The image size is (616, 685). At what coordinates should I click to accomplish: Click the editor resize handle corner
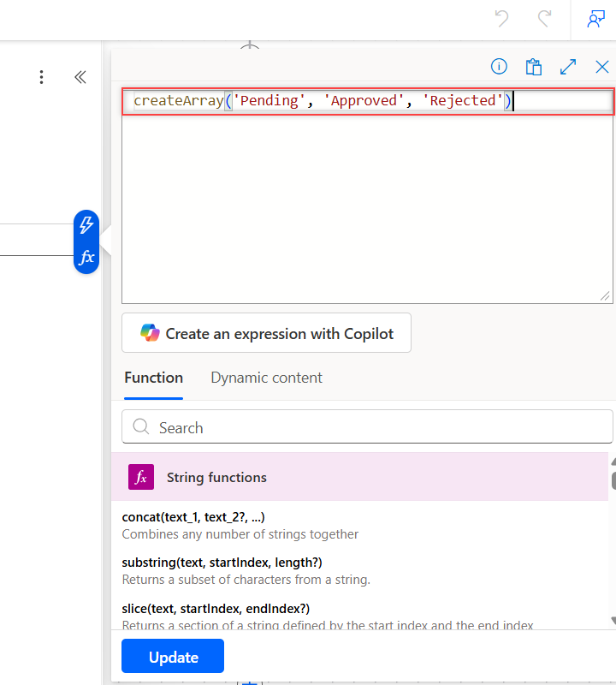[x=605, y=296]
